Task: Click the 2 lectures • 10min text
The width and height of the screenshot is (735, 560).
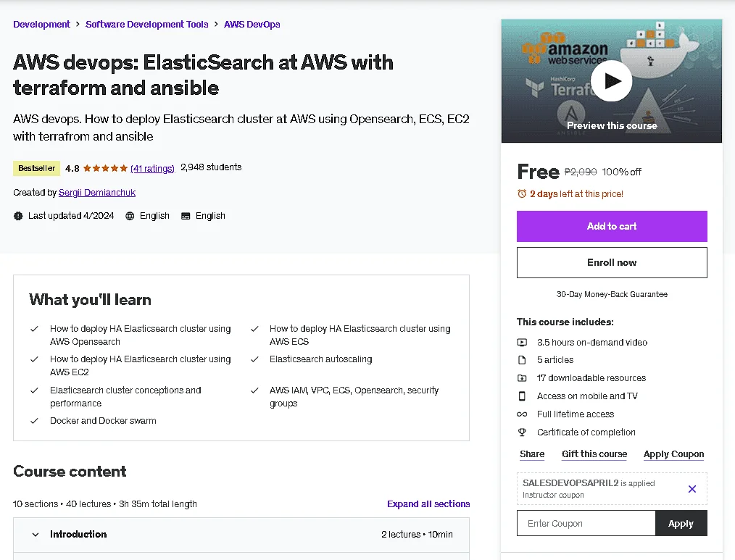Action: pos(417,534)
